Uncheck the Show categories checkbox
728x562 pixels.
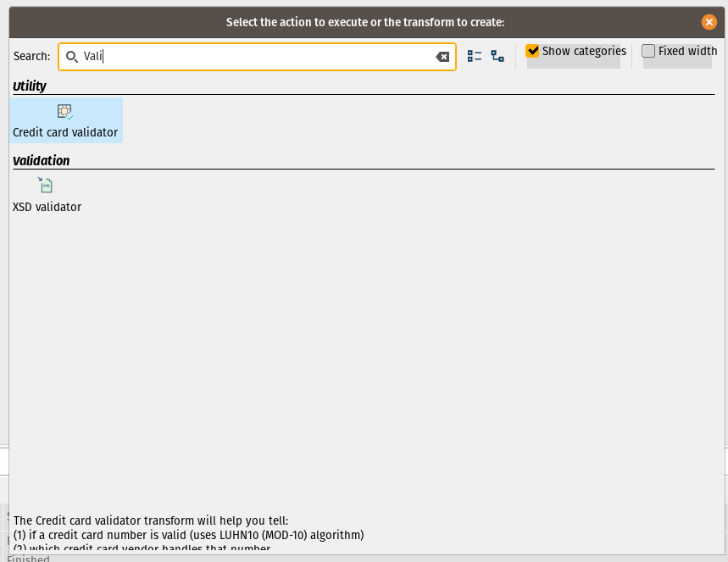coord(532,51)
